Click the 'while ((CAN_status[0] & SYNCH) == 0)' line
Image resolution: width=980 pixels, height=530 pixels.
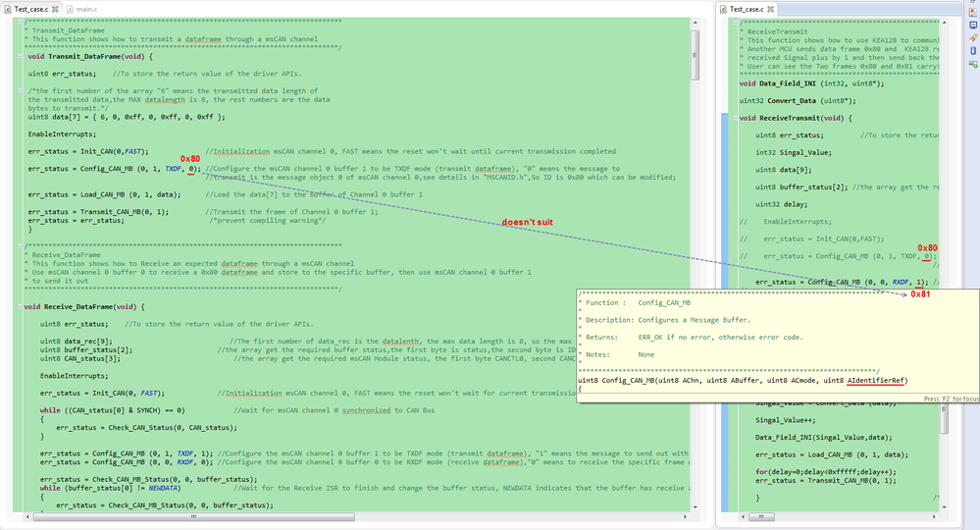point(113,410)
